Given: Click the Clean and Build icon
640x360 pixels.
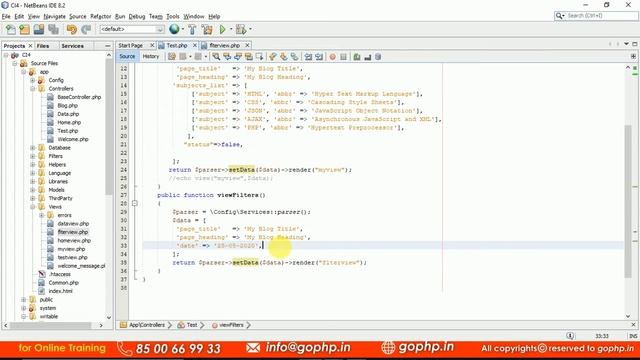Looking at the screenshot, I should click(x=207, y=29).
